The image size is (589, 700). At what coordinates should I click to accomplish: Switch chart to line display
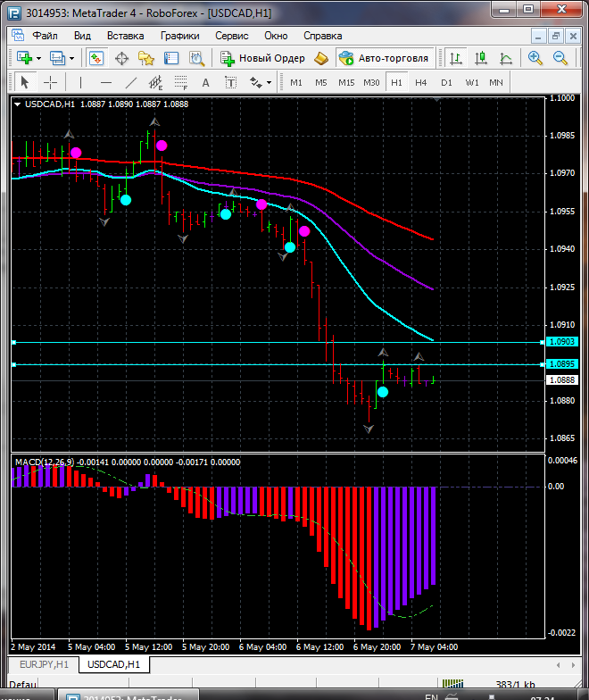coord(506,58)
